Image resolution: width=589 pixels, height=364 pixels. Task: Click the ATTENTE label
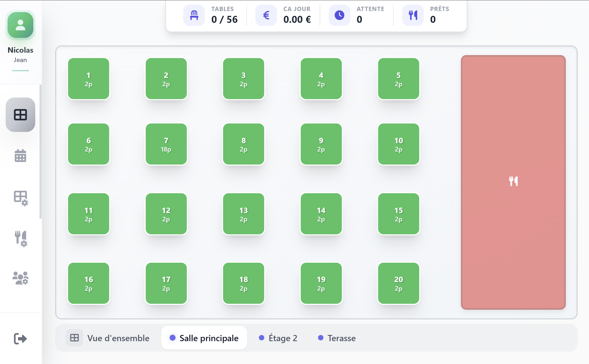tap(370, 9)
